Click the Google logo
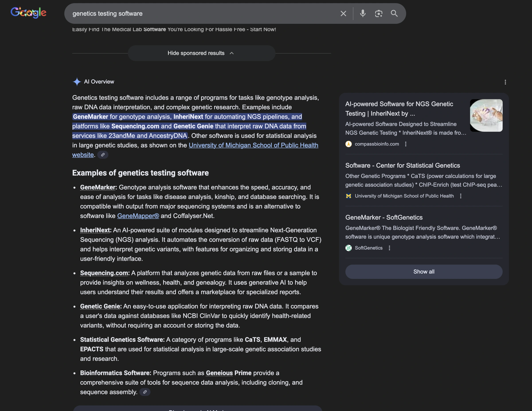The image size is (532, 411). [29, 13]
